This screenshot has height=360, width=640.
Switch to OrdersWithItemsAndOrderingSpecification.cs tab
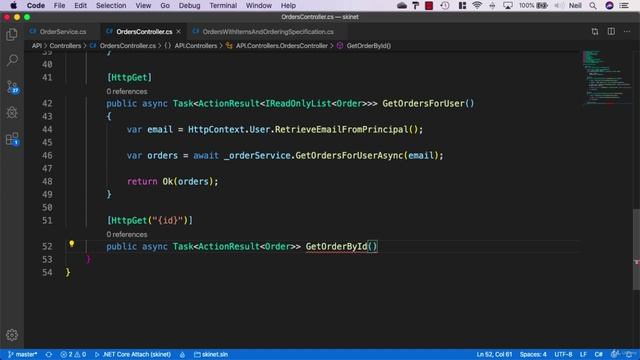[268, 31]
